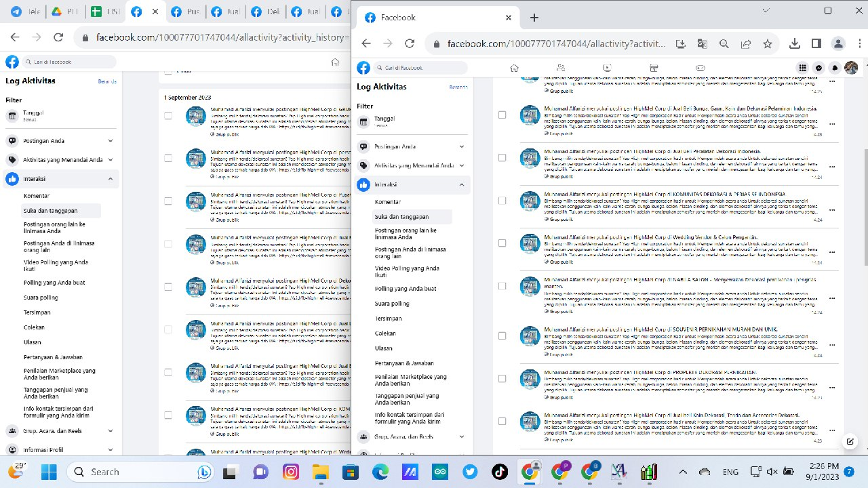This screenshot has width=868, height=488.
Task: Reload the page in the front window
Action: pyautogui.click(x=410, y=43)
